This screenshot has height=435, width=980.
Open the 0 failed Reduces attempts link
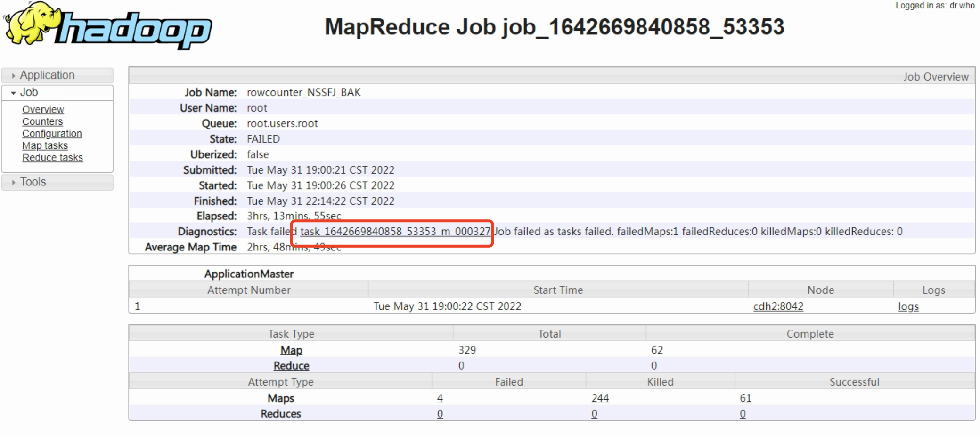pos(440,414)
